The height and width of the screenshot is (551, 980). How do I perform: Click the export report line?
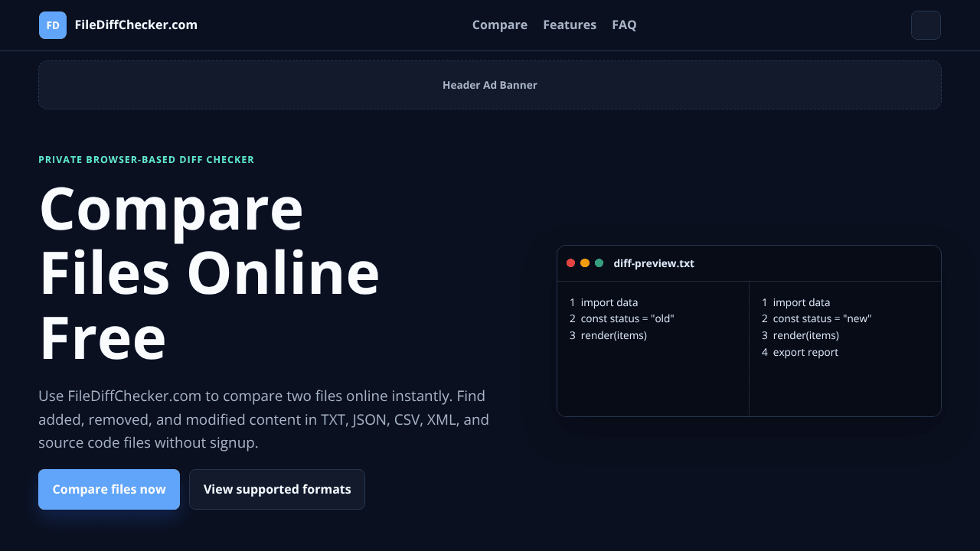click(800, 352)
